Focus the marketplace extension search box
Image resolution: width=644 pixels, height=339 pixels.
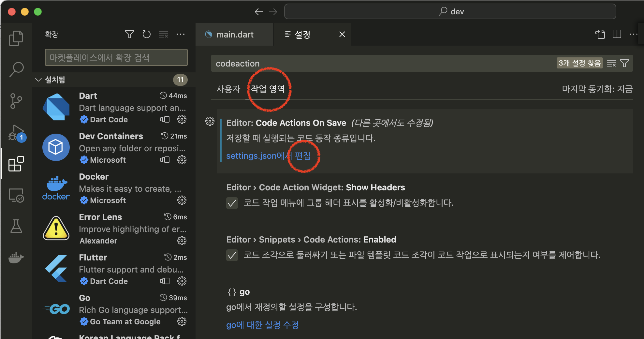116,57
